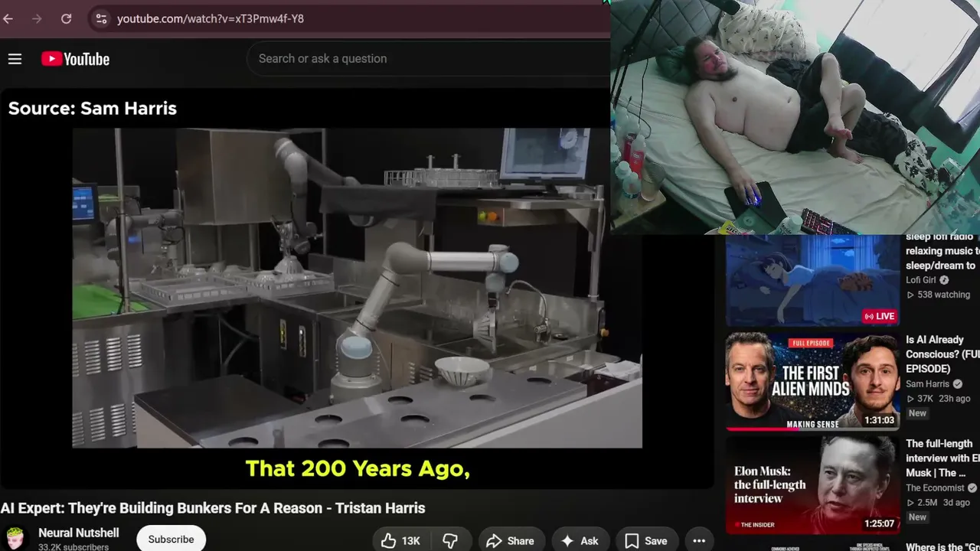Share the video
Image resolution: width=980 pixels, height=551 pixels.
[x=510, y=540]
